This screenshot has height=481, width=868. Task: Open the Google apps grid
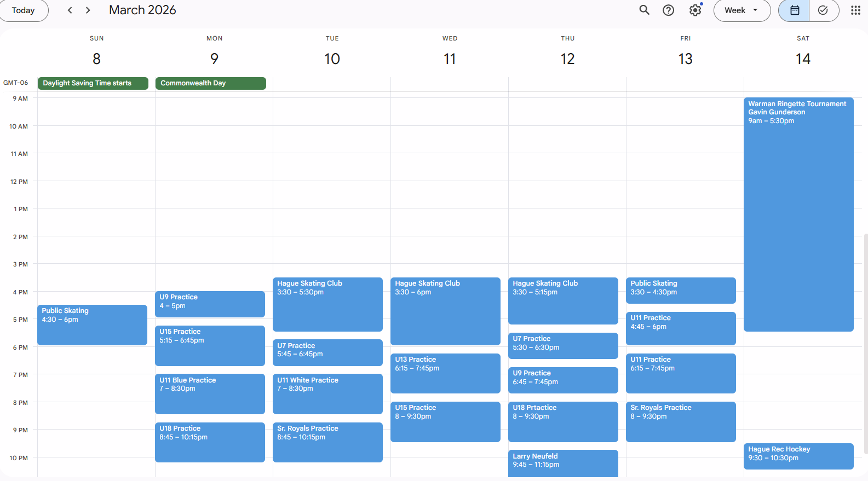click(855, 10)
